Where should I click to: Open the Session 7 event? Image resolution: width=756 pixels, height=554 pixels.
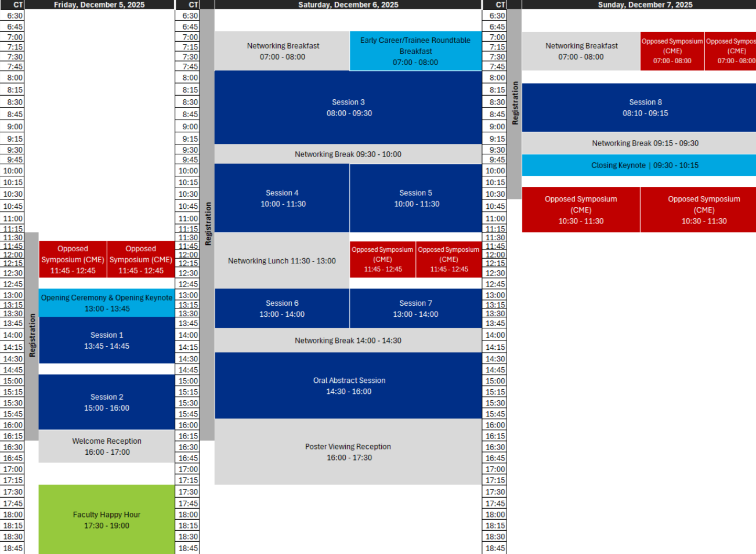tap(416, 309)
